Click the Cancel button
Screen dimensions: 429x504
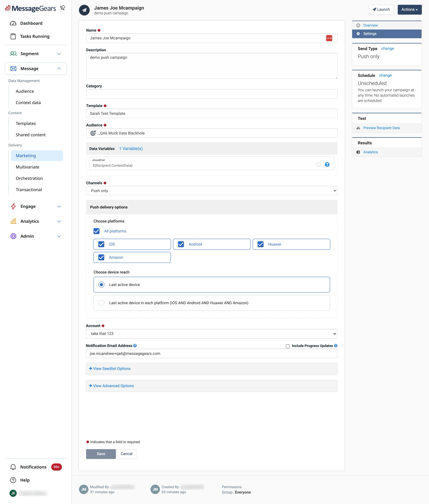pyautogui.click(x=127, y=454)
